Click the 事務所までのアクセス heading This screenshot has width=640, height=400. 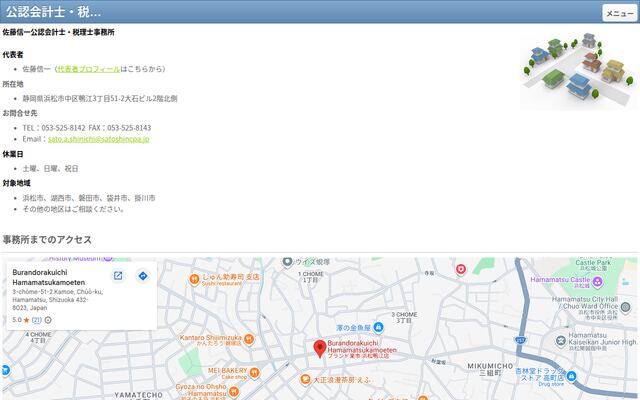point(47,240)
